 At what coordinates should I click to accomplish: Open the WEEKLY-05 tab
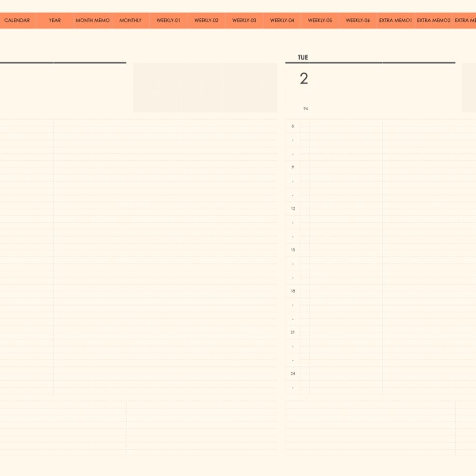tap(320, 20)
